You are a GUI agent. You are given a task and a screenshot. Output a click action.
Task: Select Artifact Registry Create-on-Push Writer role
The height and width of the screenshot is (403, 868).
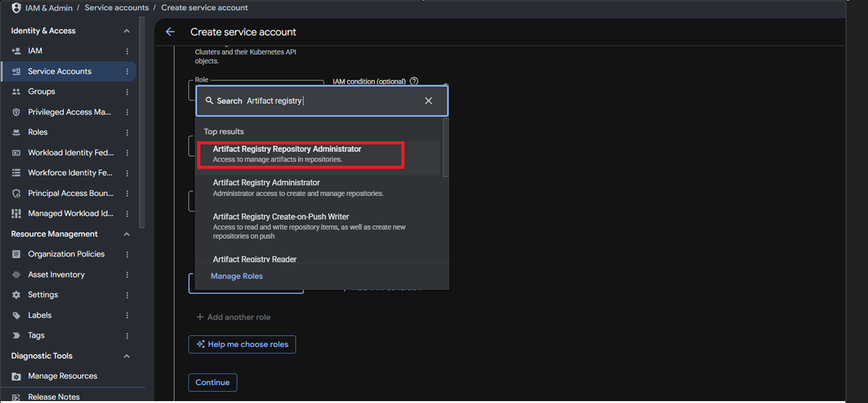[x=319, y=227]
